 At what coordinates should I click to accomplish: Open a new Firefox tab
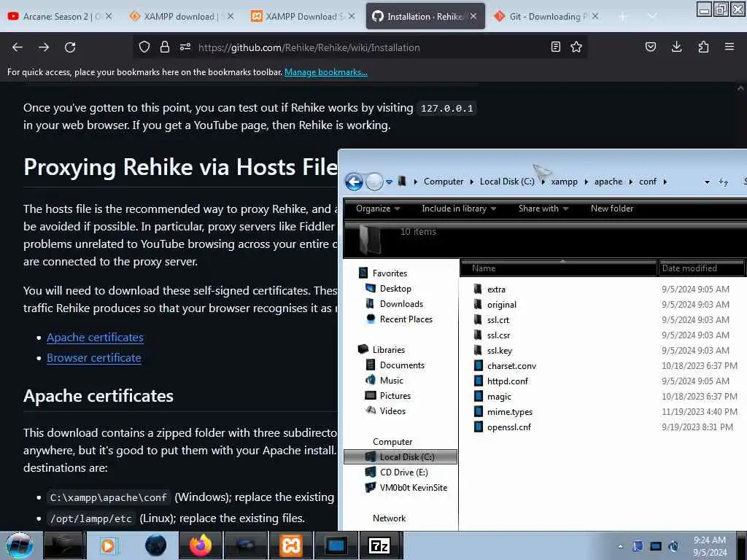[623, 17]
